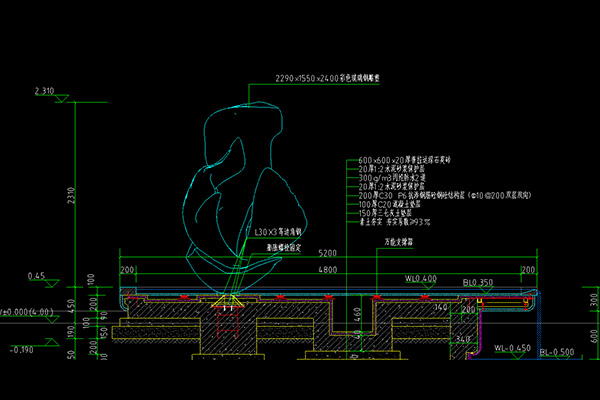Click the elevation triangle marker under 2.310
600x400 pixels.
(60, 99)
